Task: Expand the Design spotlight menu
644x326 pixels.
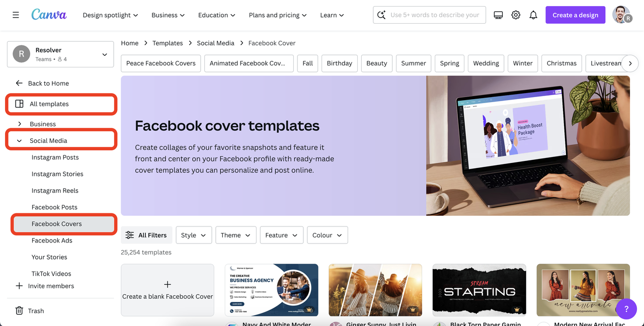Action: (x=110, y=15)
